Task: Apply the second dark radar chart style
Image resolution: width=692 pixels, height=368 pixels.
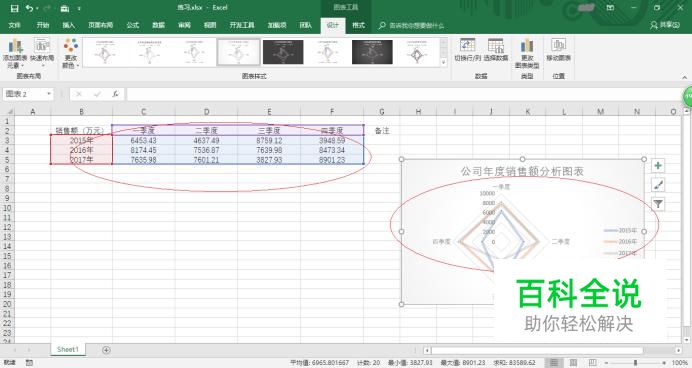Action: click(372, 52)
